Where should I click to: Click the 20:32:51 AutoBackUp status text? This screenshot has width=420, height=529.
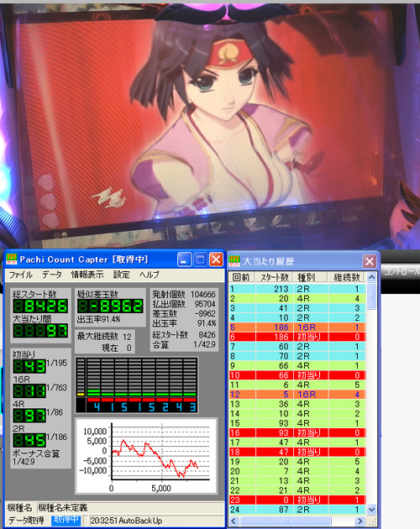click(126, 521)
